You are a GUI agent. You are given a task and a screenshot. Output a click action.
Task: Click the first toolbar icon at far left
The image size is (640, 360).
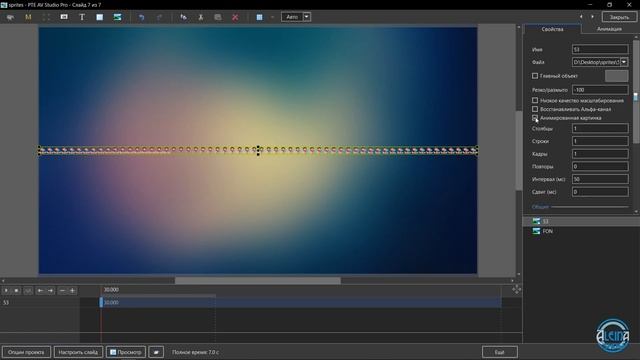click(10, 17)
